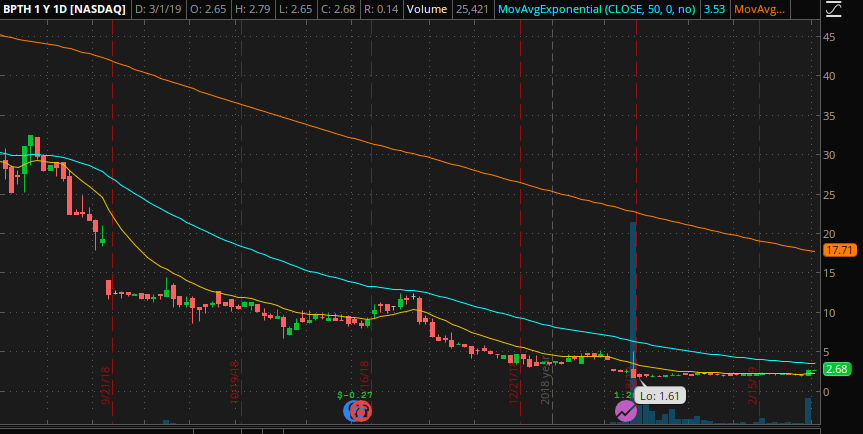The image size is (863, 434).
Task: Click the low price L: 2.65
Action: [296, 9]
